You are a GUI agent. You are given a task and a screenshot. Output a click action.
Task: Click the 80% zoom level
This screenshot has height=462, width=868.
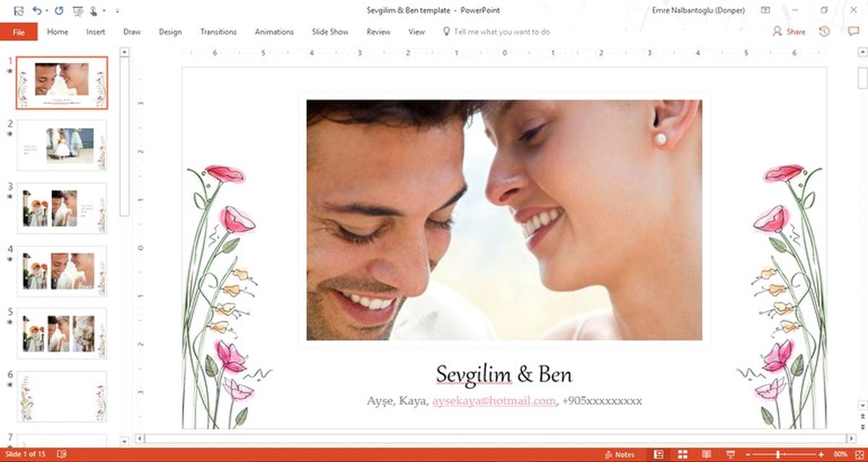840,455
